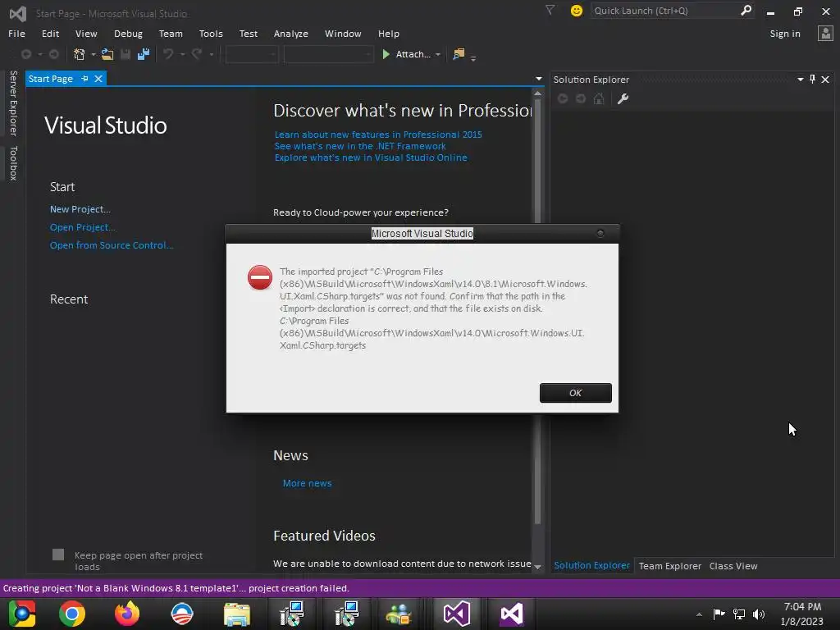
Task: Open the New Project icon dropdown arrow
Action: pos(94,55)
